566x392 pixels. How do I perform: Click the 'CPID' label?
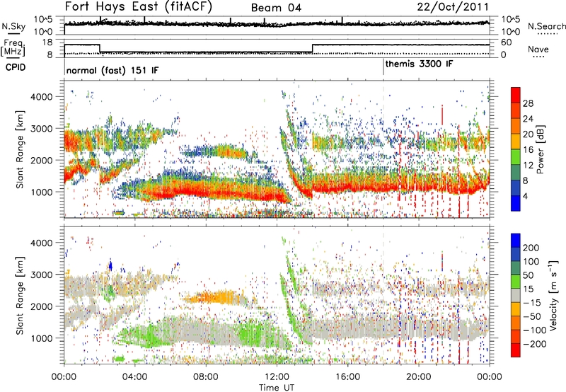[16, 67]
